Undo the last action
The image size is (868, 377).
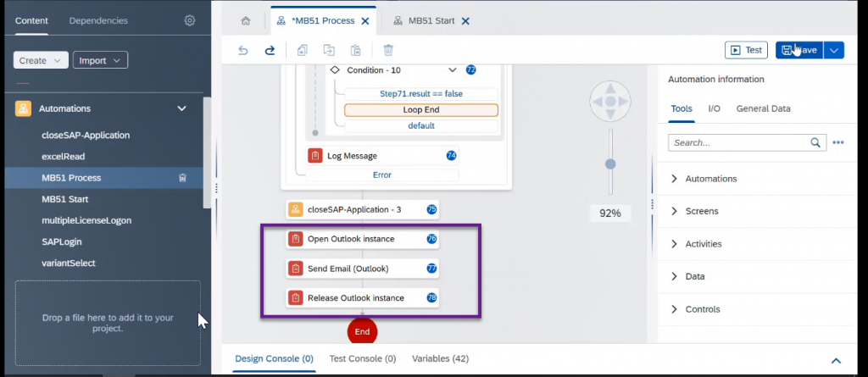pos(243,50)
